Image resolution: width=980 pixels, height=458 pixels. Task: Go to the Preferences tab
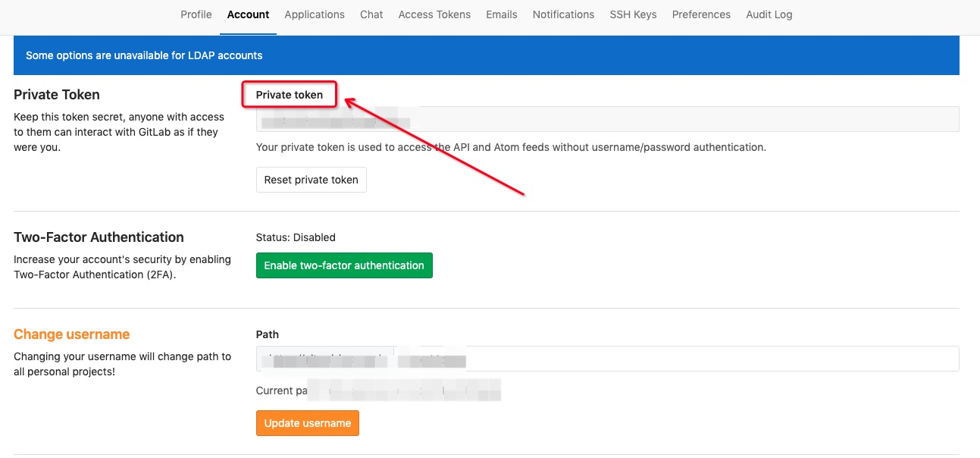pyautogui.click(x=701, y=14)
